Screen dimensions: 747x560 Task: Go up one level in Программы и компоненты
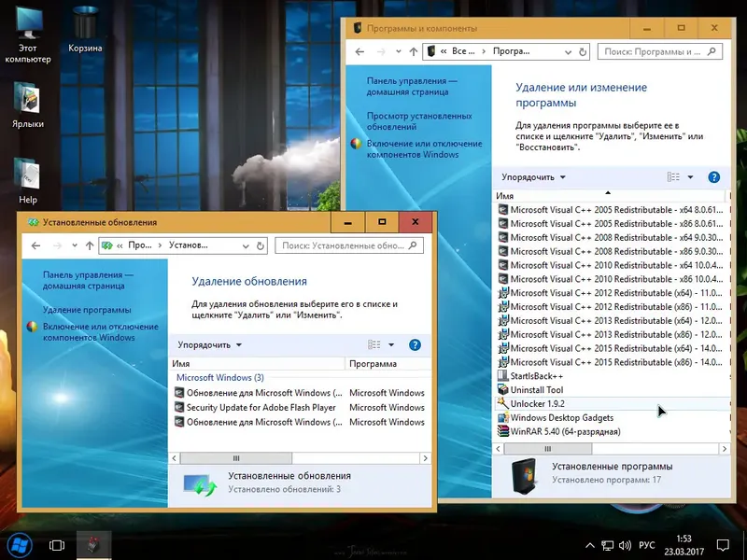[413, 52]
